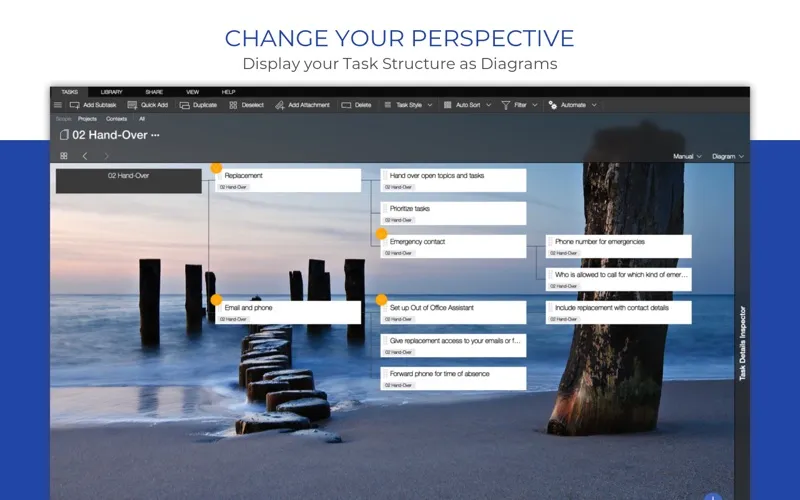Check the Email and phone checkbox

click(220, 308)
